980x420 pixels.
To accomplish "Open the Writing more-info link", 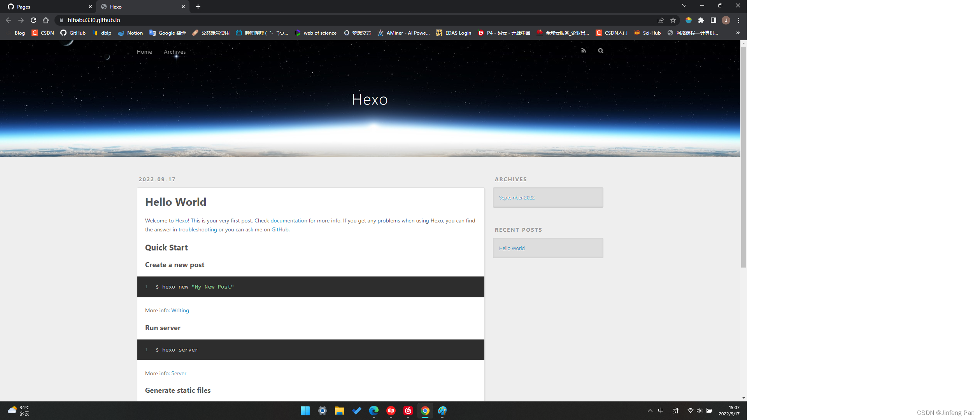I will click(x=180, y=310).
